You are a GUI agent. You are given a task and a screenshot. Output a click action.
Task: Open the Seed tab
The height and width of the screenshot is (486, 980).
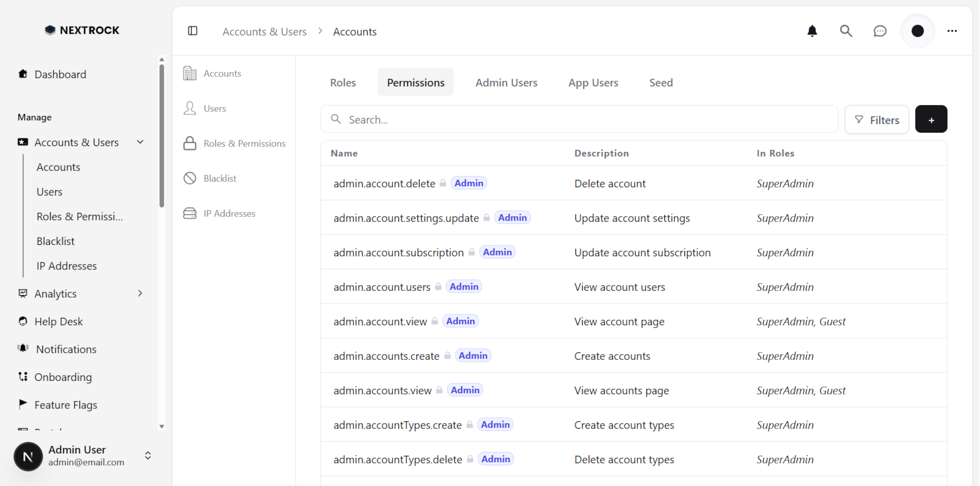pos(661,82)
